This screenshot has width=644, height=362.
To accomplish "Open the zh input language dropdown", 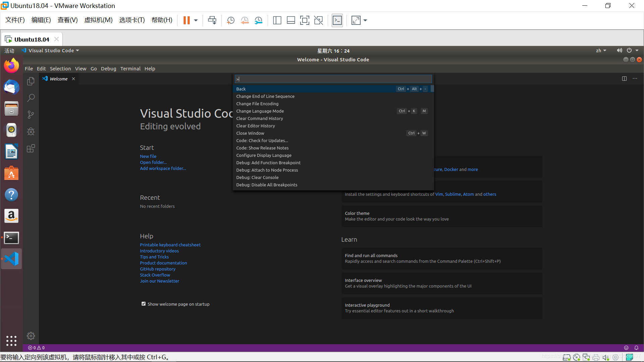I will click(601, 51).
